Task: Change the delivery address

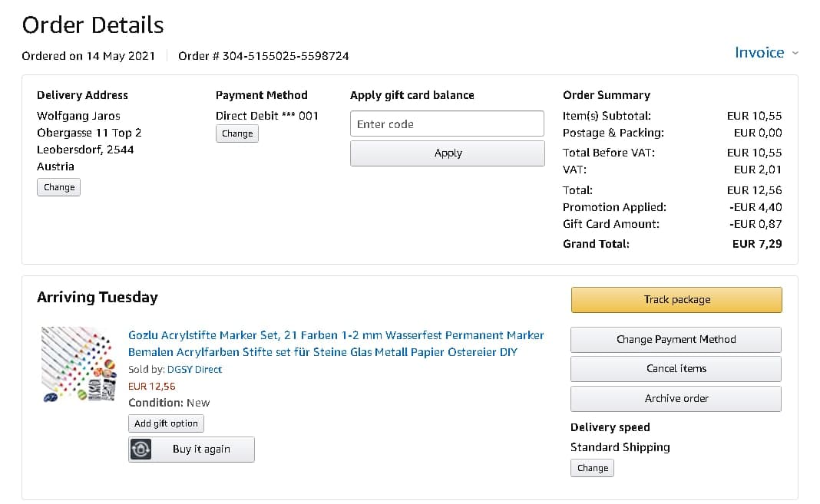Action: 59,187
